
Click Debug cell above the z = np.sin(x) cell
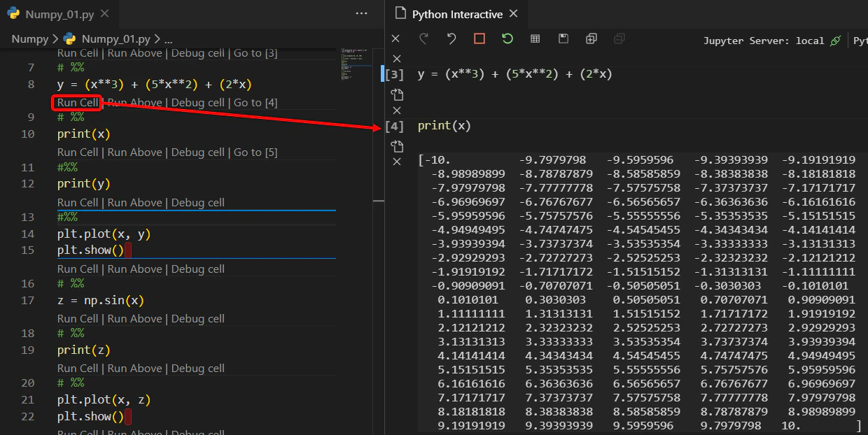(198, 269)
